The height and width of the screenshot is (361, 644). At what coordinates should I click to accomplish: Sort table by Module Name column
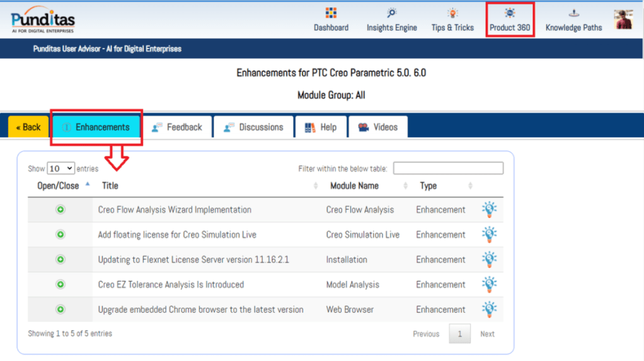354,186
